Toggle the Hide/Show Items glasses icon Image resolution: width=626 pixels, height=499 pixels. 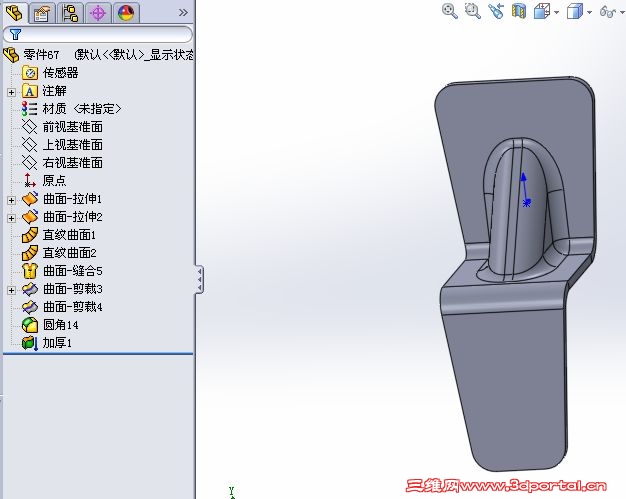[608, 12]
